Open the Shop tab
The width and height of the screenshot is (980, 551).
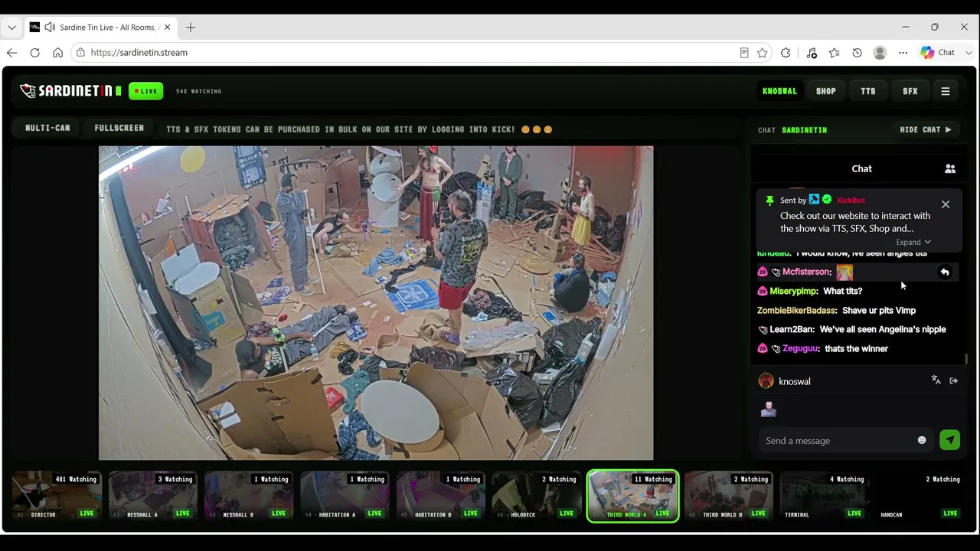[x=825, y=91]
